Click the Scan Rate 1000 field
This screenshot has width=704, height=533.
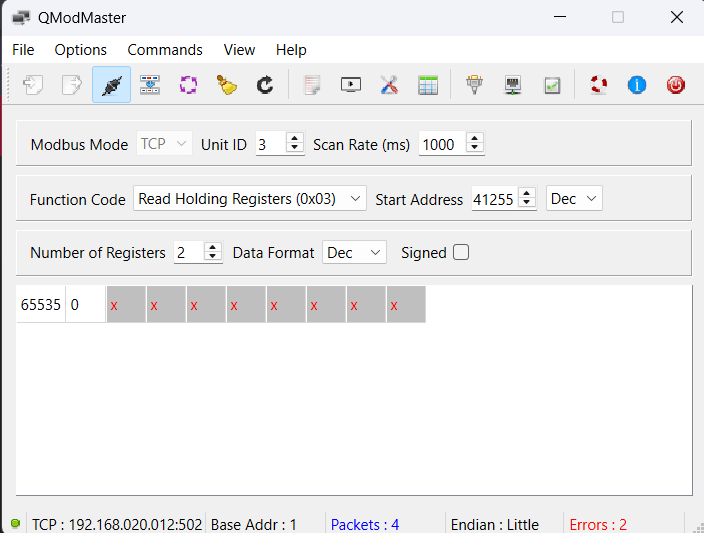[x=443, y=144]
